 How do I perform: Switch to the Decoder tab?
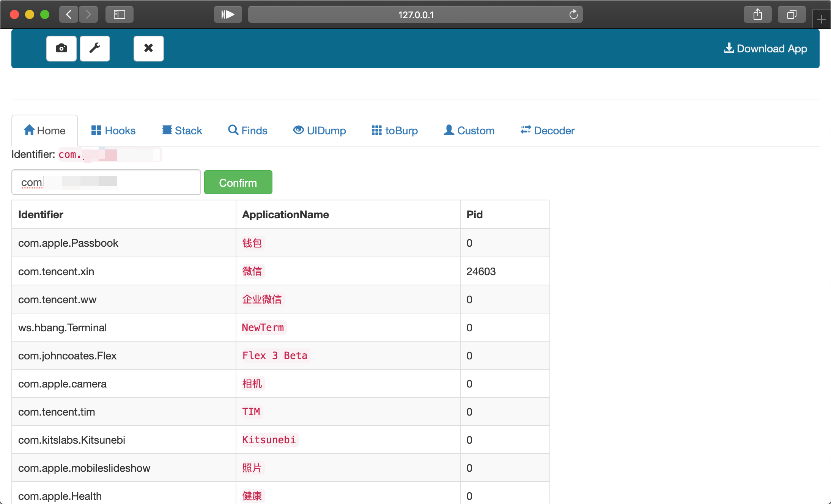pos(548,131)
